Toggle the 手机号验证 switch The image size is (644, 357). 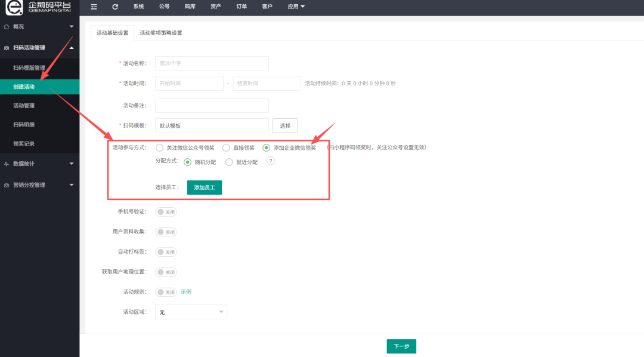166,212
